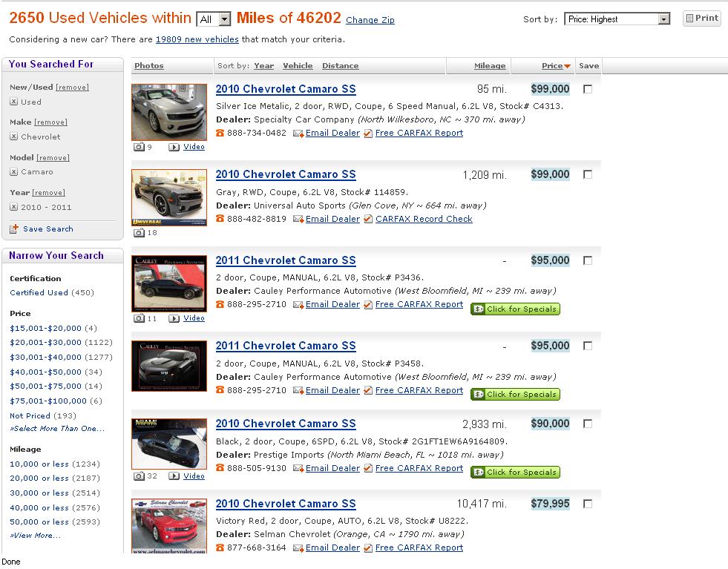728x569 pixels.
Task: Expand View More mileage options
Action: 36,536
